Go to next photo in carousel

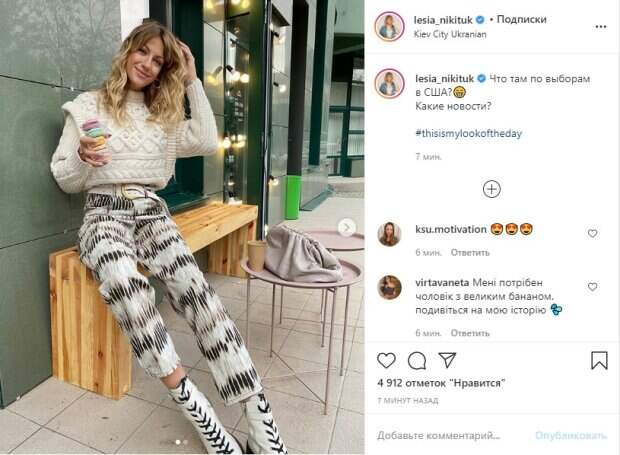point(346,228)
